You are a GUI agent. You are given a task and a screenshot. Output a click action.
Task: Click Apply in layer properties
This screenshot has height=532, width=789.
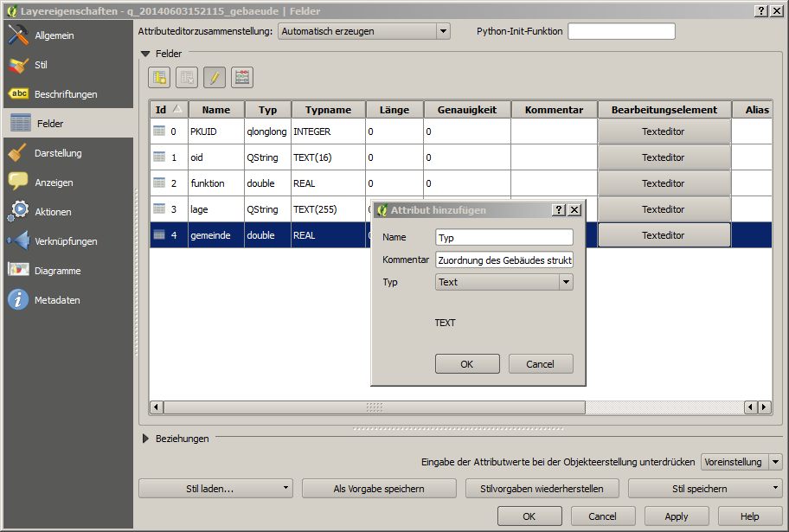[x=677, y=516]
